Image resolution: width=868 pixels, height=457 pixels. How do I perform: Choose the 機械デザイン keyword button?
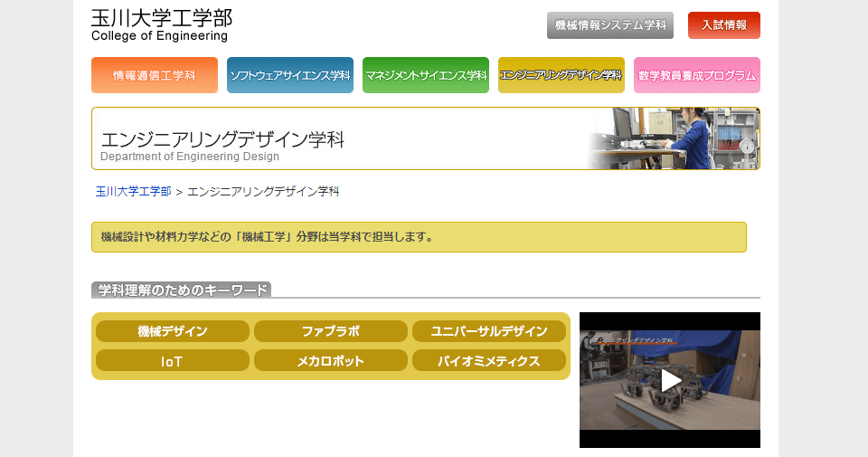coord(173,331)
